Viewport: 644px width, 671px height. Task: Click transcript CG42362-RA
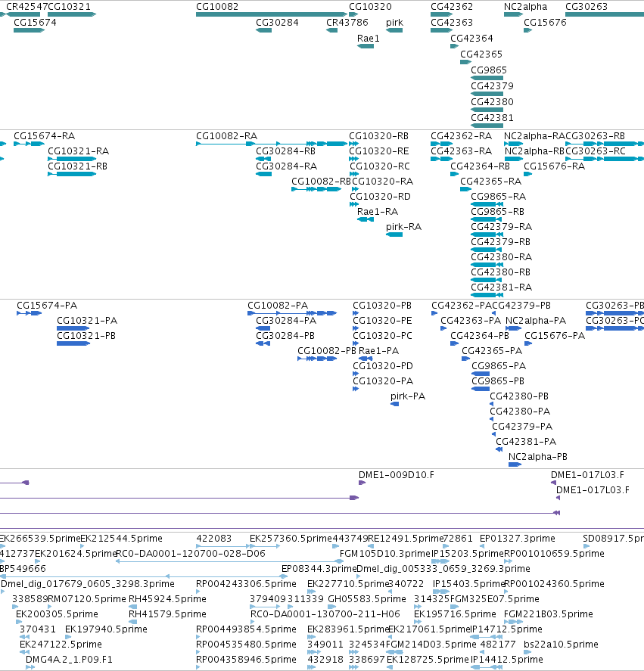441,144
